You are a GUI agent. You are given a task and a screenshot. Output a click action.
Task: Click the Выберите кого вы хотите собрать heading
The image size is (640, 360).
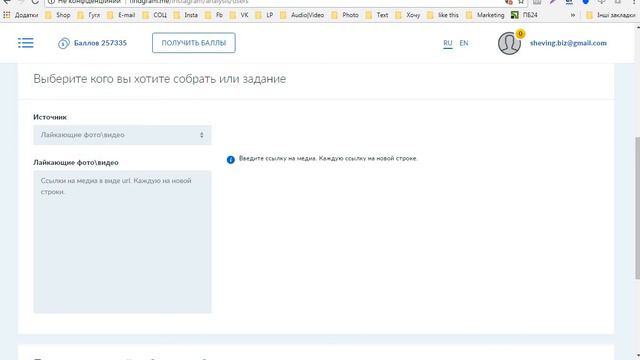coord(160,79)
